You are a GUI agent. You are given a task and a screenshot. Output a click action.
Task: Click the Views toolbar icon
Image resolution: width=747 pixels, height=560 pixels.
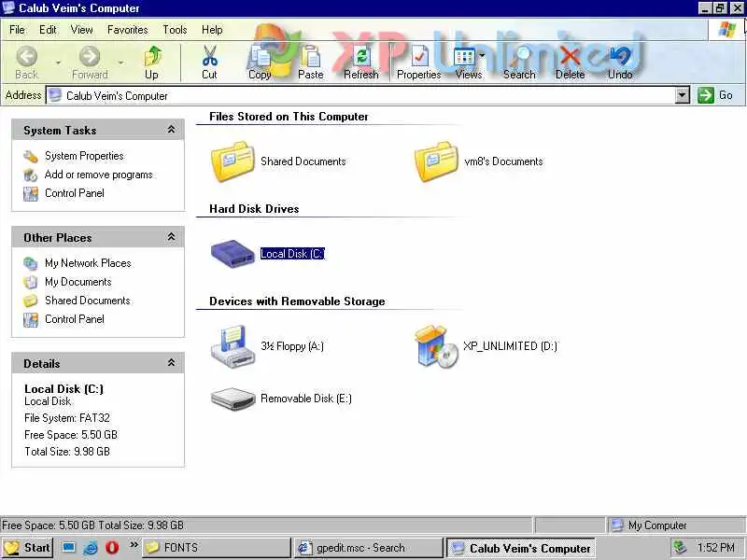pyautogui.click(x=464, y=57)
